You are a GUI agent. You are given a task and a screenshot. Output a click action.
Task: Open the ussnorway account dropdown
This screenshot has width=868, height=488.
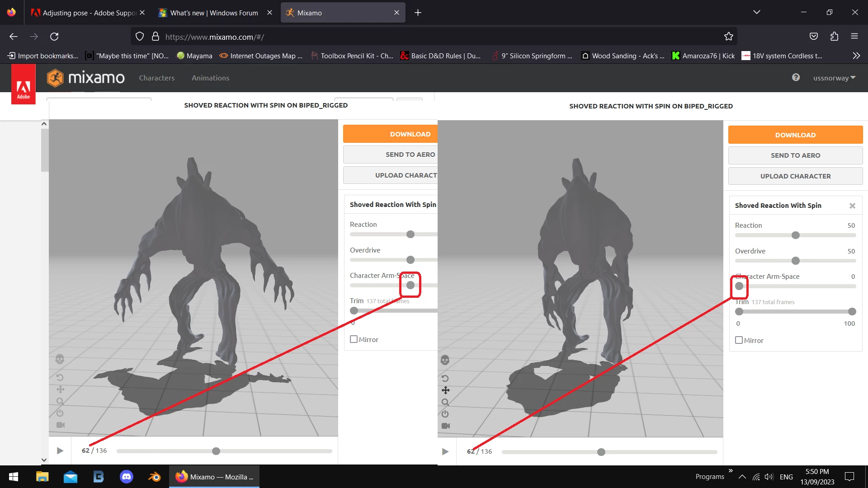(834, 78)
